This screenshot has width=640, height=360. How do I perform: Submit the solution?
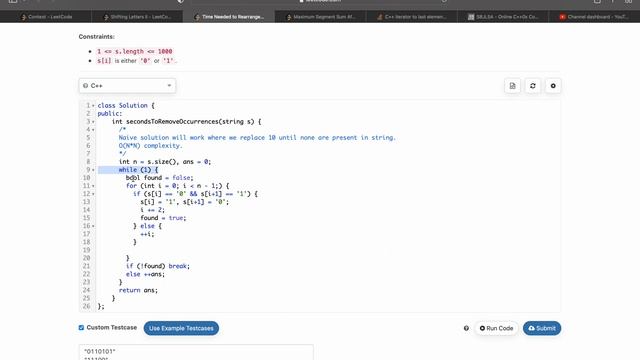(542, 328)
